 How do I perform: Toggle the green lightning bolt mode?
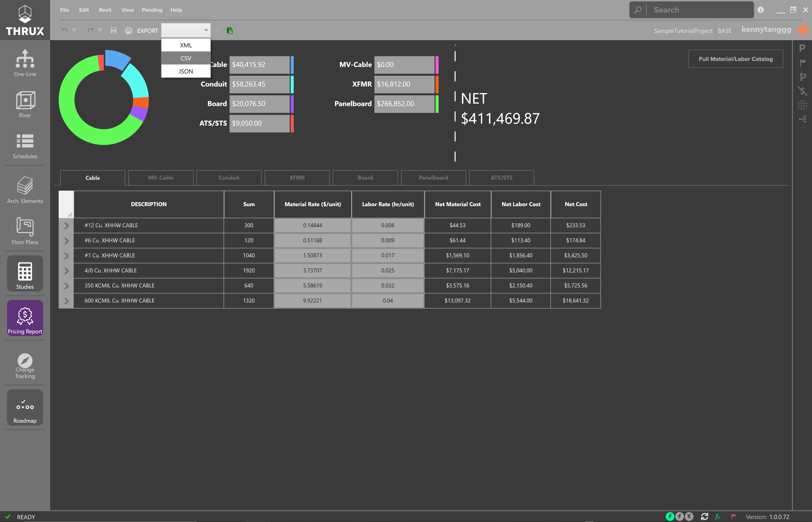670,516
